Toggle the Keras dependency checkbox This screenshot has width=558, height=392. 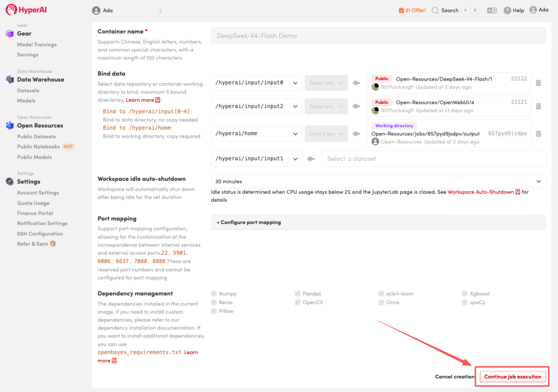[214, 302]
